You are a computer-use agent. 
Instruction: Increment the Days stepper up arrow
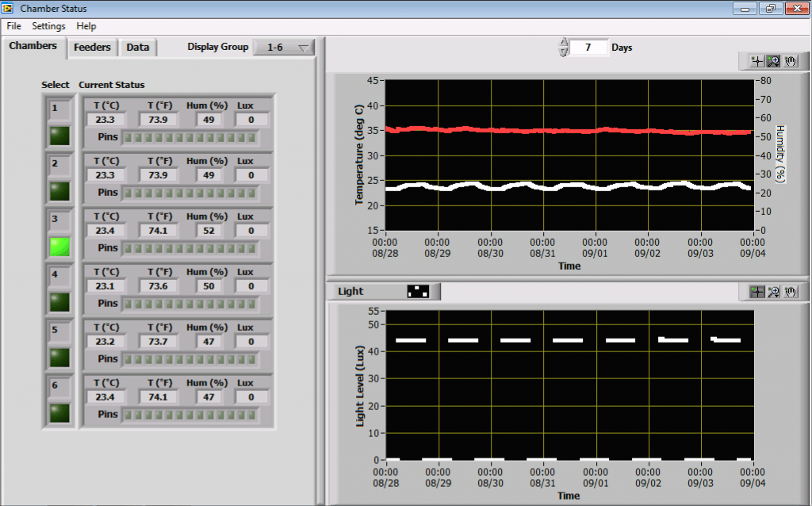[564, 43]
